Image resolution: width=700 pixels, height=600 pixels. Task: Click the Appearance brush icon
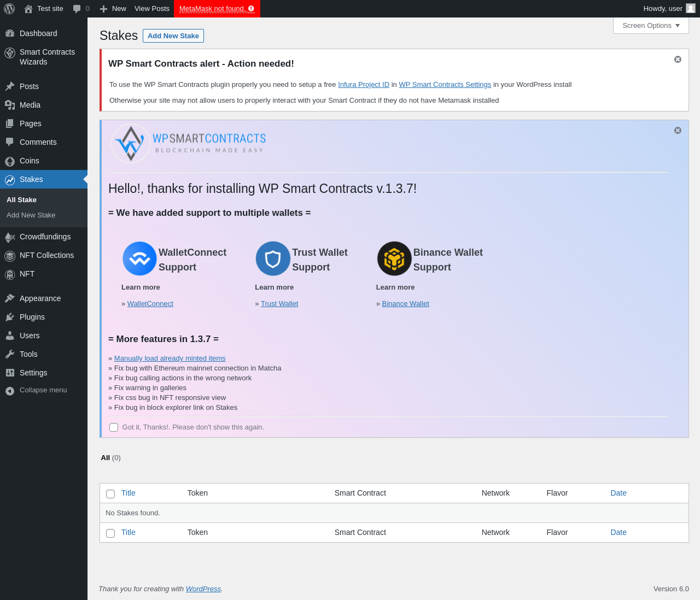point(10,298)
